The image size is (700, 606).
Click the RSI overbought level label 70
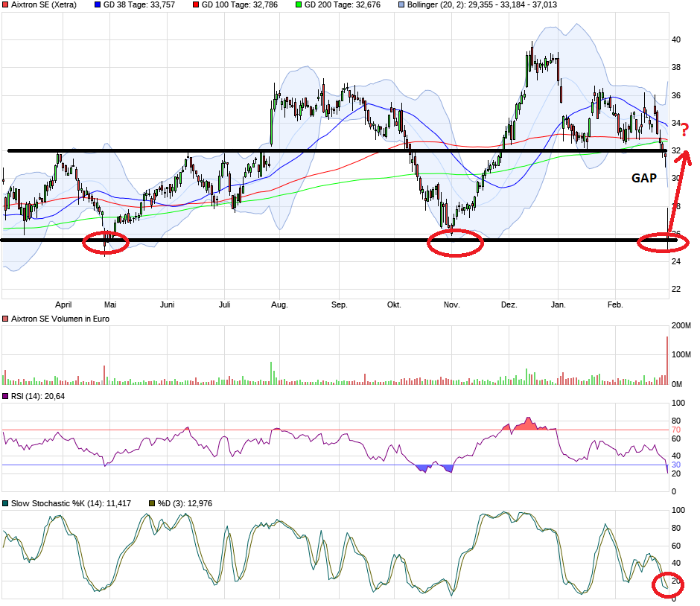[x=676, y=430]
